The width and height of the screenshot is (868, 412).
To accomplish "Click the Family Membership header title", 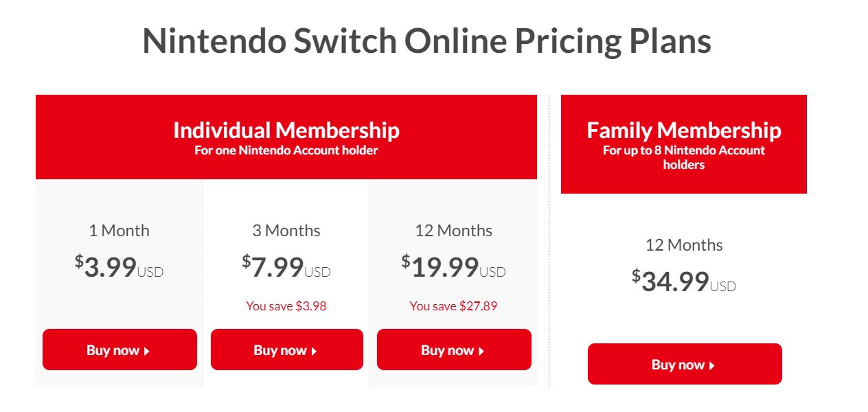I will tap(683, 130).
